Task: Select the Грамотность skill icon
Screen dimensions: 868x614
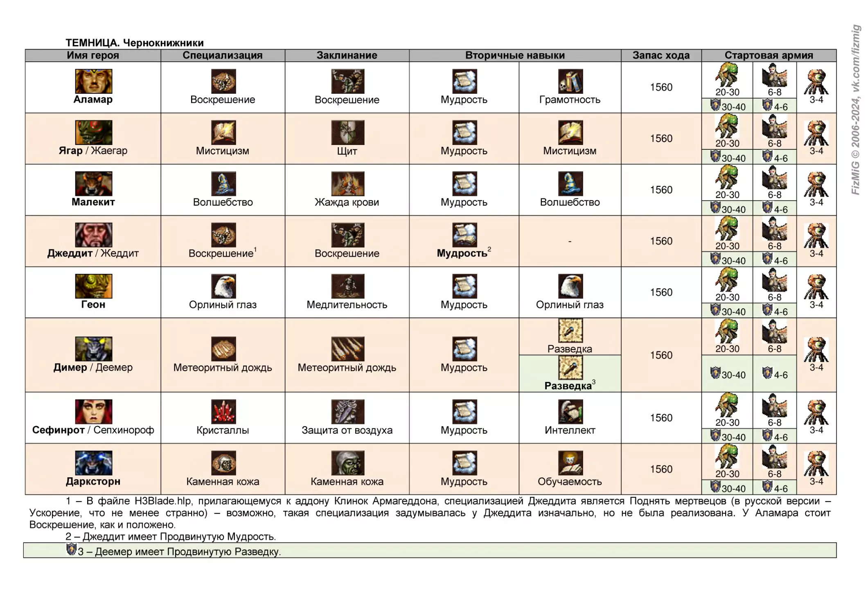Action: pos(570,81)
